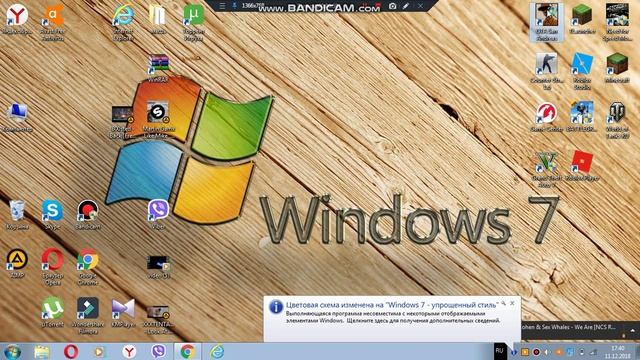Open the media player taskbar icon
The image size is (640, 360).
(x=99, y=351)
